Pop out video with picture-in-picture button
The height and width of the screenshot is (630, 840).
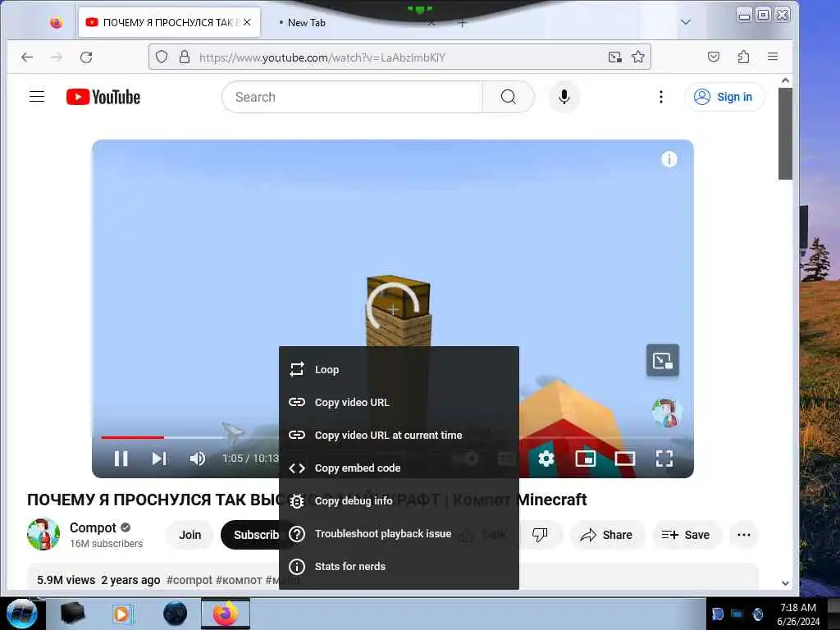pyautogui.click(x=663, y=361)
